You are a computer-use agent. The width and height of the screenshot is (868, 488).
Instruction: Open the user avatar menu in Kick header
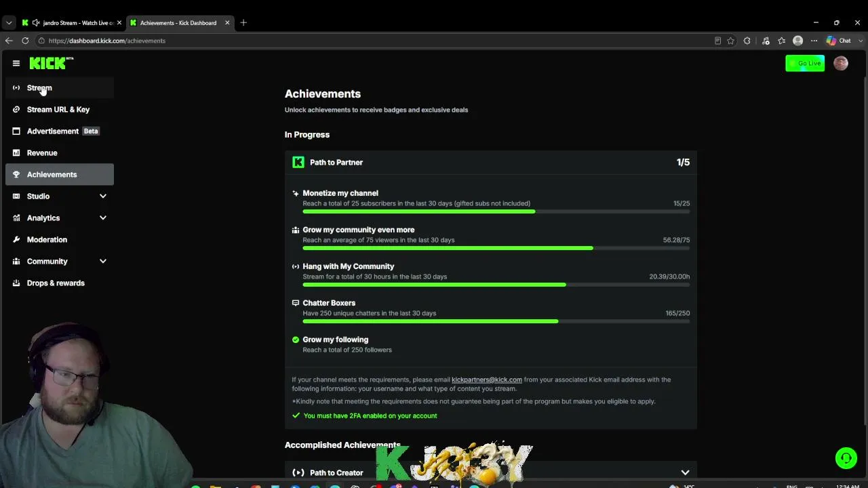pyautogui.click(x=841, y=63)
